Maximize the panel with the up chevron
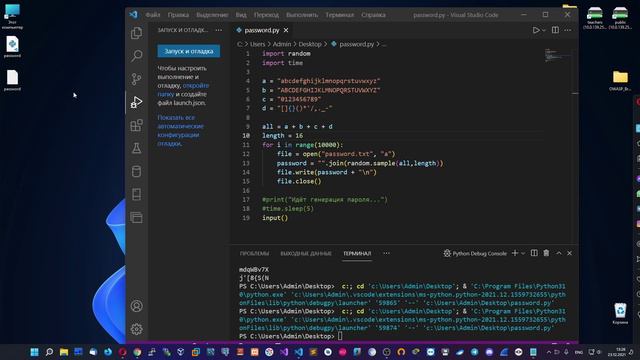The width and height of the screenshot is (640, 360). click(559, 253)
